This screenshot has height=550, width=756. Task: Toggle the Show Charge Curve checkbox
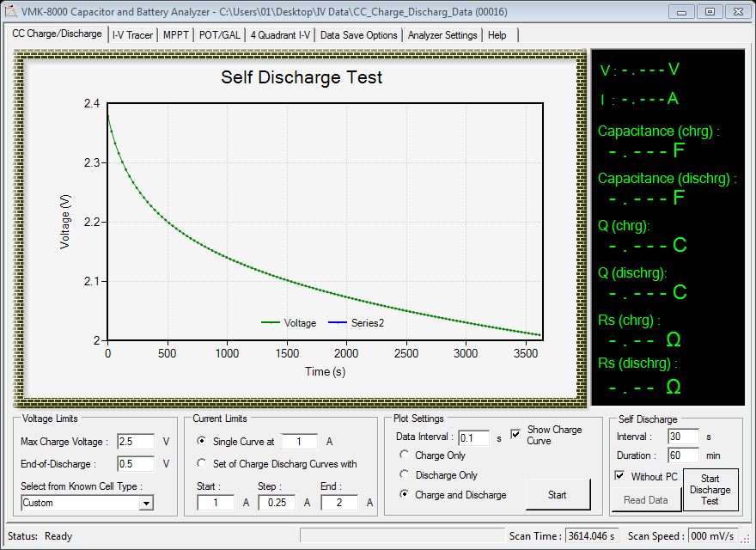(x=515, y=434)
